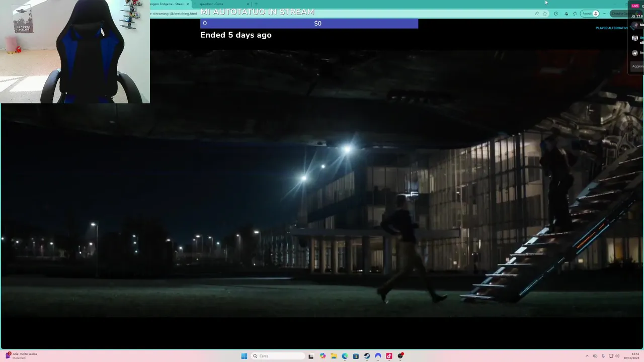Launch Copilot from the taskbar
644x362 pixels.
coord(323,356)
